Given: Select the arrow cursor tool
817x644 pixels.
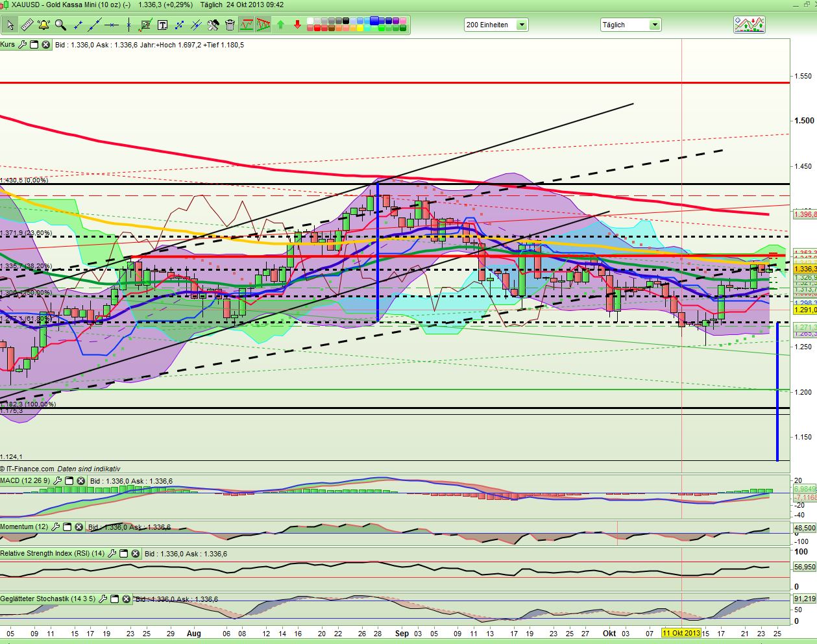Looking at the screenshot, I should (x=10, y=25).
